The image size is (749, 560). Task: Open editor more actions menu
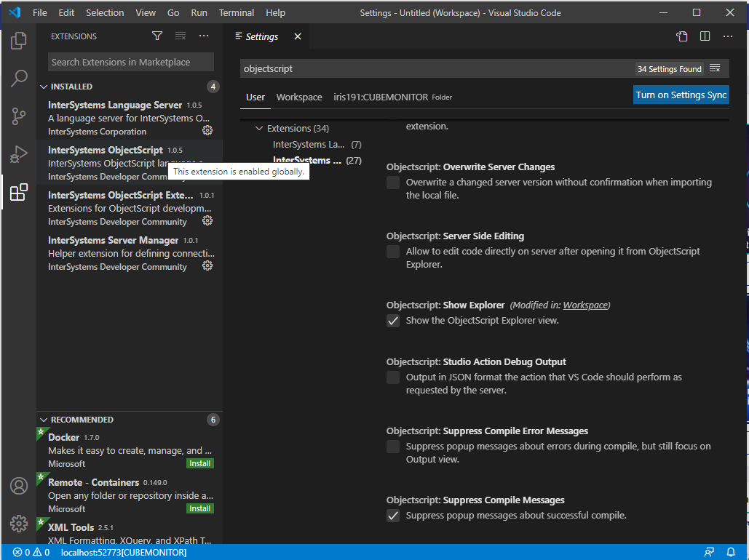tap(727, 37)
